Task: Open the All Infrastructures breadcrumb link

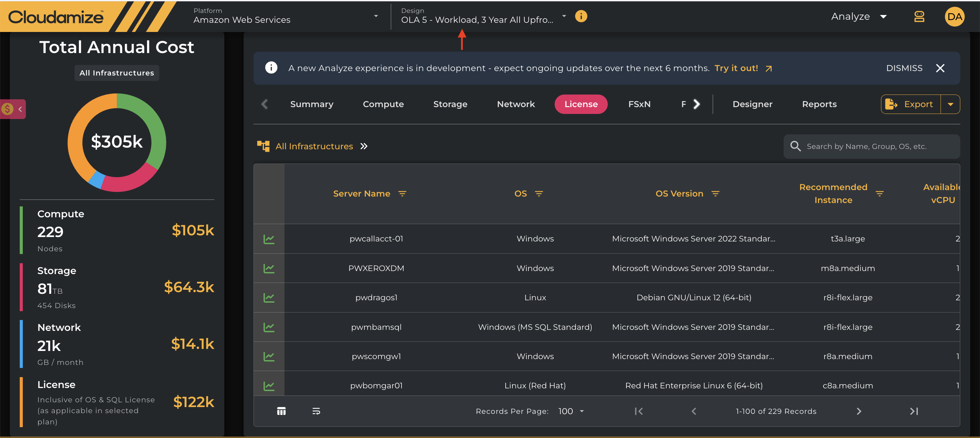Action: 314,146
